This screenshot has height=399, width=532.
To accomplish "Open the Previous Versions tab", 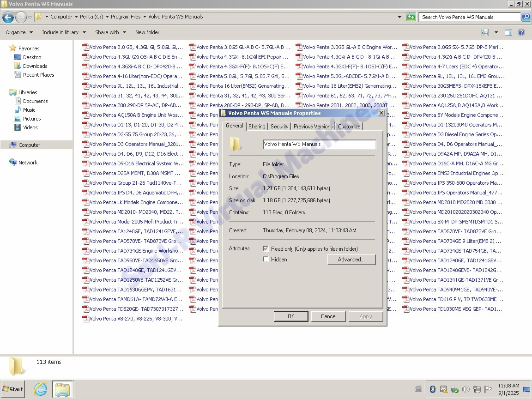I will (313, 126).
